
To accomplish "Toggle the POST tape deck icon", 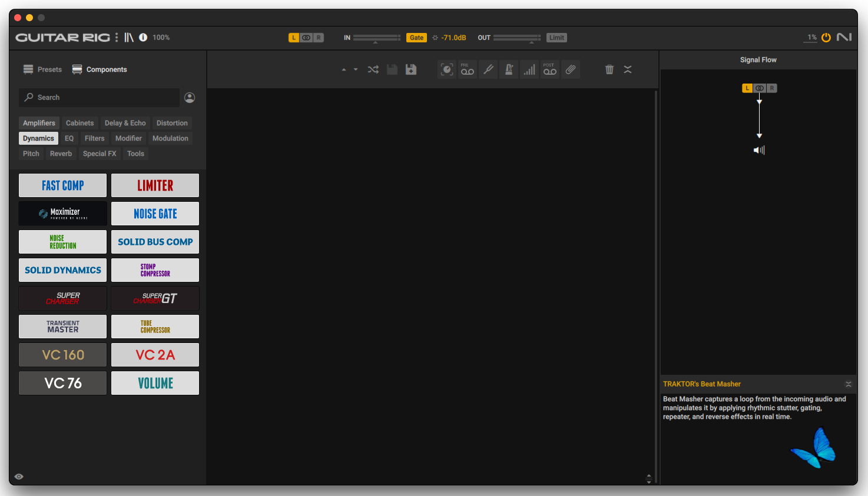I will click(x=550, y=69).
